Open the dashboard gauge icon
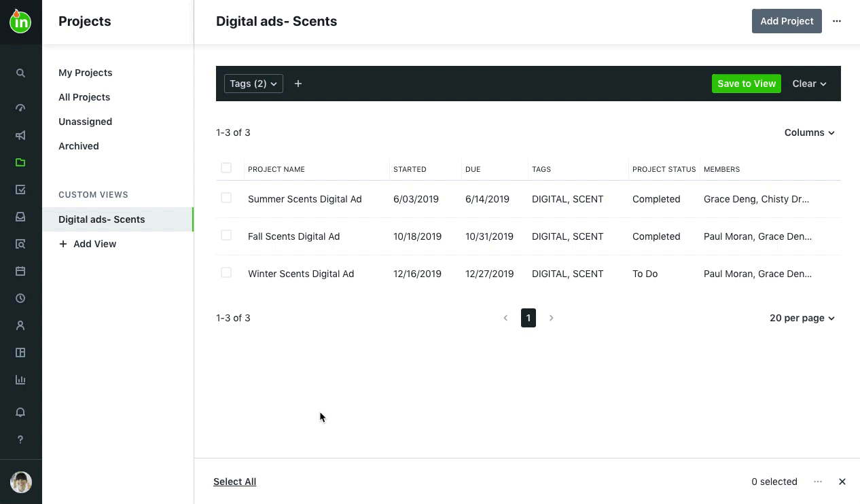Viewport: 860px width, 504px height. click(20, 108)
